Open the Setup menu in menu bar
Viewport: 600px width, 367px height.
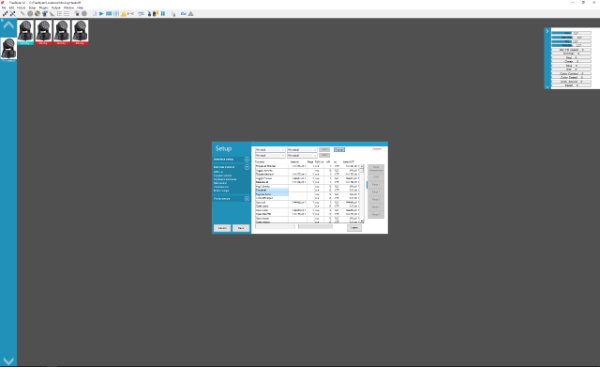click(32, 8)
